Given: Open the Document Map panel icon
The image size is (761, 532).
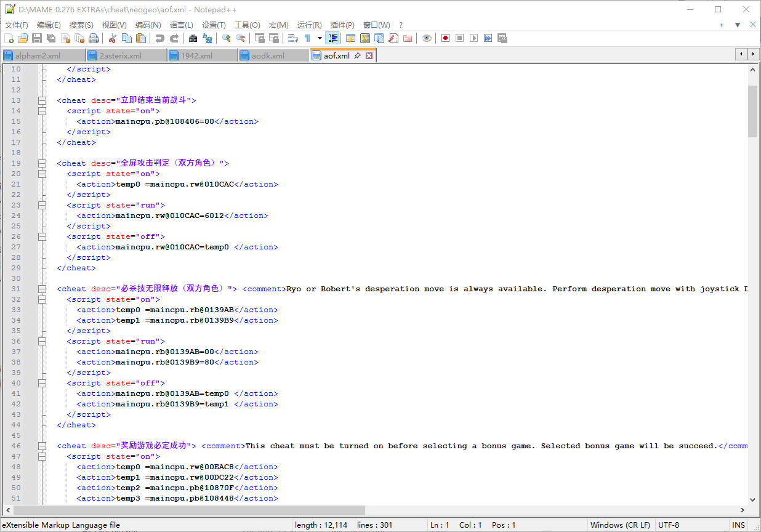Looking at the screenshot, I should (x=365, y=38).
